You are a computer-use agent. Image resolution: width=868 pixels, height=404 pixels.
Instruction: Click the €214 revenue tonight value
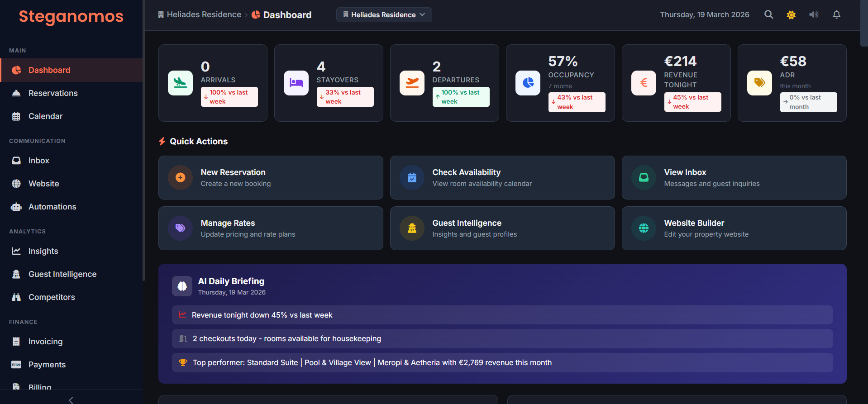pyautogui.click(x=680, y=61)
